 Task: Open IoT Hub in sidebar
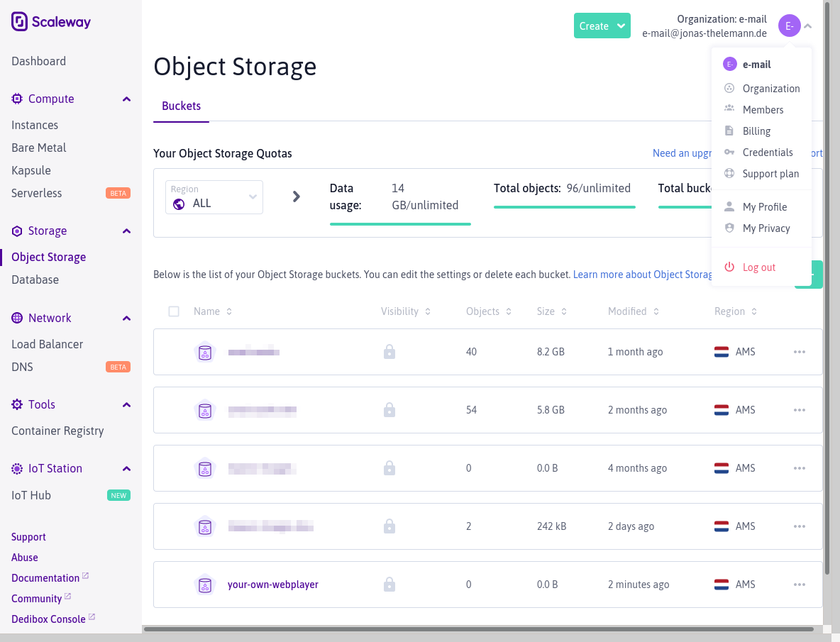pos(31,496)
